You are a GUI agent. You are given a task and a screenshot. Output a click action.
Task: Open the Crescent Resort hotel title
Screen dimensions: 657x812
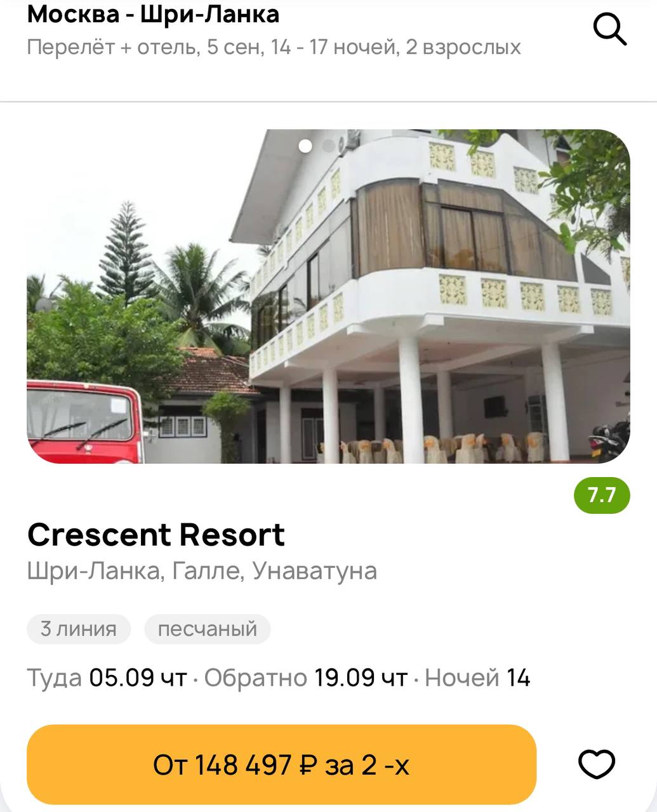[x=156, y=534]
